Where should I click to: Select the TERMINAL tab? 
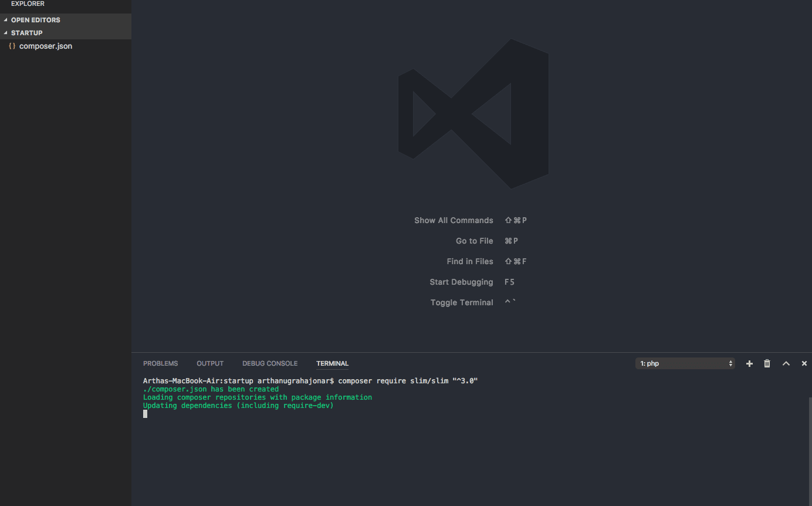[x=332, y=363]
